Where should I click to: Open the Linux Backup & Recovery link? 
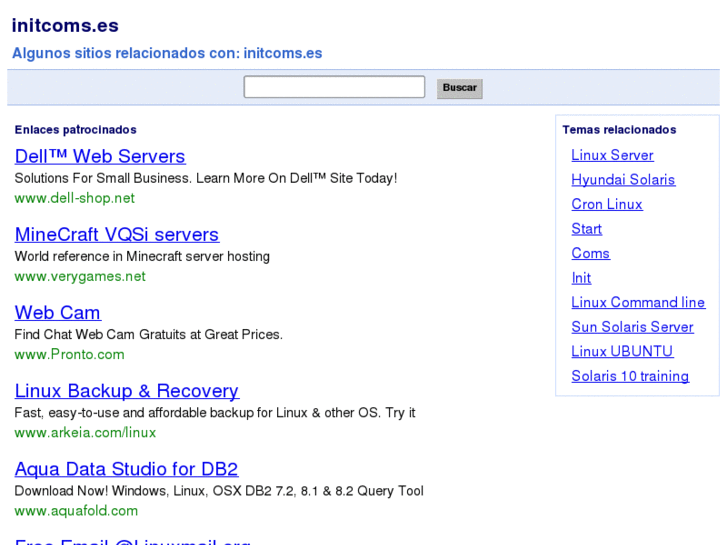(127, 391)
